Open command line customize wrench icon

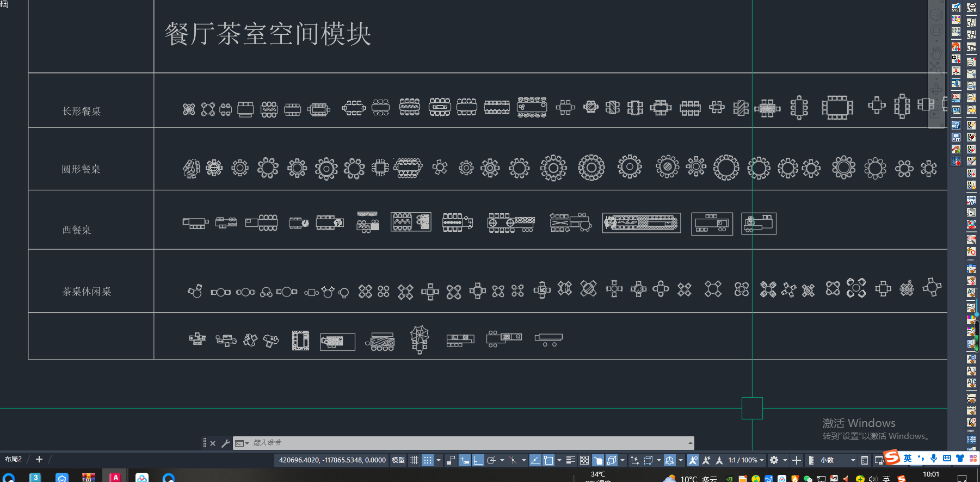(225, 443)
